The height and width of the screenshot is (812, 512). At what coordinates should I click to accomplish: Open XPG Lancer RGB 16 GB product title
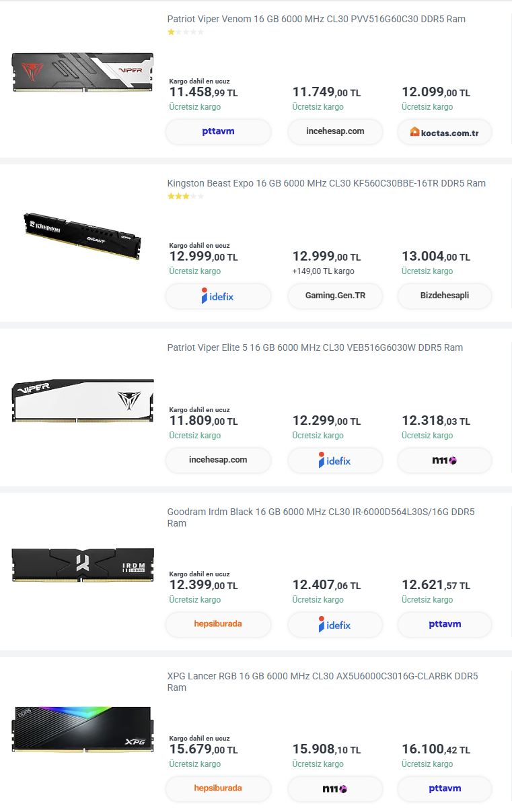[322, 681]
